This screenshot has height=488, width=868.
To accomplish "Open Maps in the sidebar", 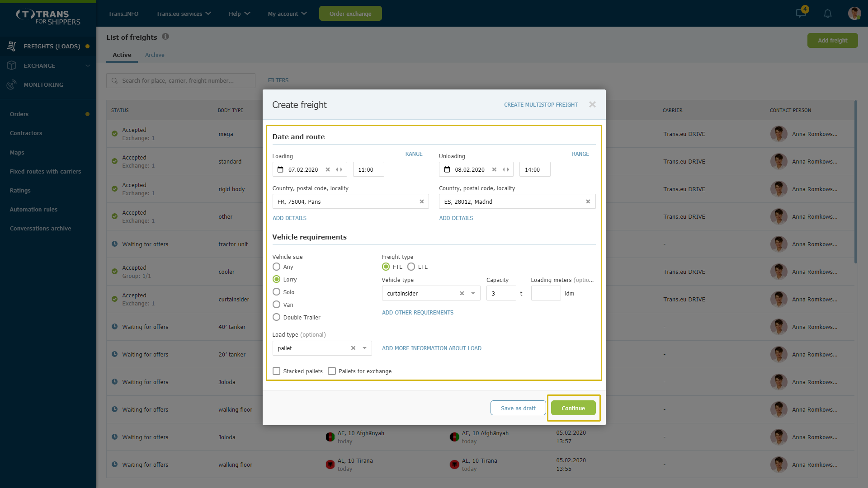I will coord(17,152).
